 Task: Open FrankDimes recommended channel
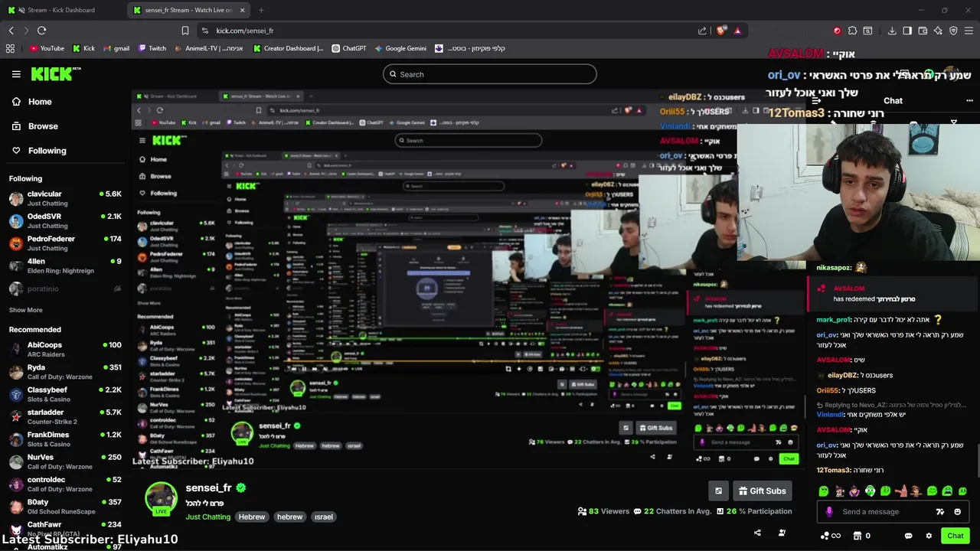coord(65,439)
